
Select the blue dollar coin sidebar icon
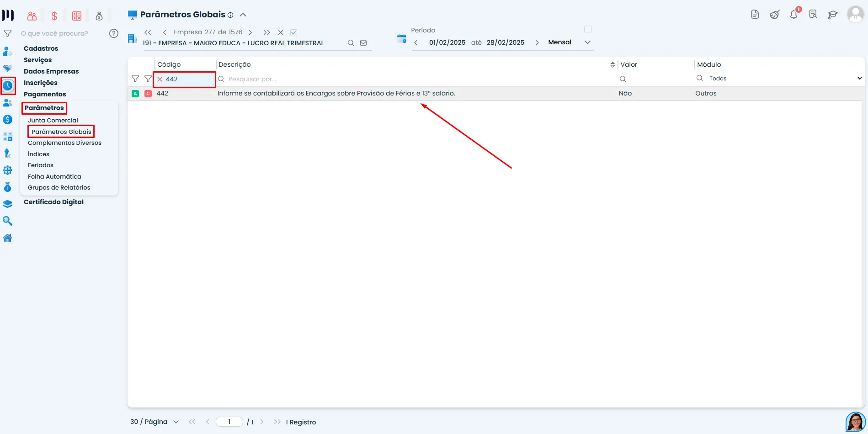[8, 120]
